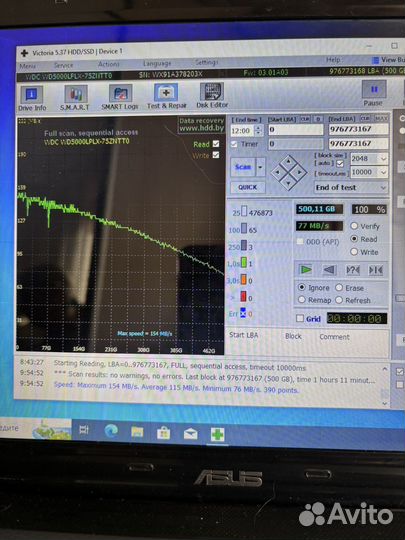Open Edge browser in the taskbar
This screenshot has height=540, width=405.
[111, 431]
